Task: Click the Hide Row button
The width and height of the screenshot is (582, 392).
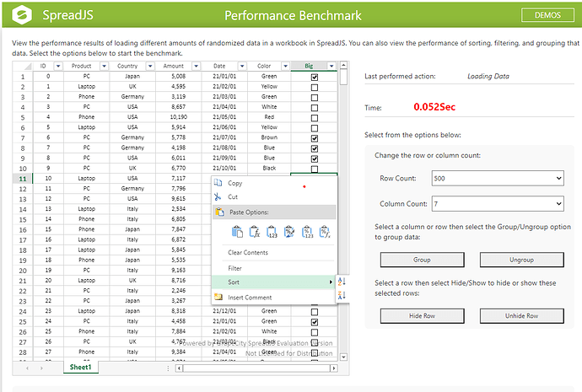Action: click(x=421, y=315)
